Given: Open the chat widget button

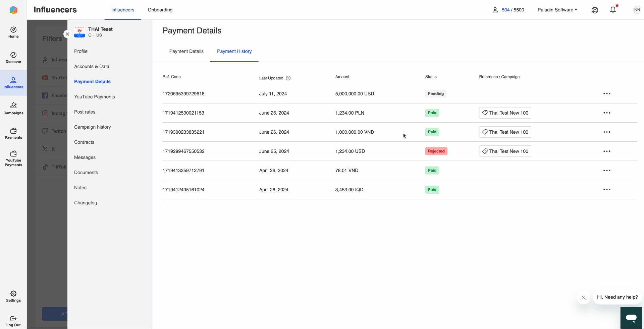Looking at the screenshot, I should coord(631,318).
